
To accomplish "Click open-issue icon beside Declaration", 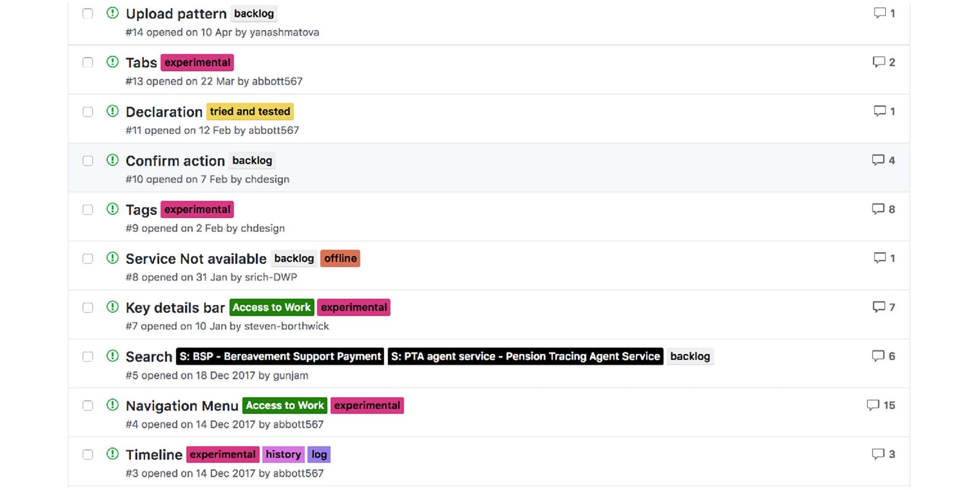I will (x=112, y=111).
